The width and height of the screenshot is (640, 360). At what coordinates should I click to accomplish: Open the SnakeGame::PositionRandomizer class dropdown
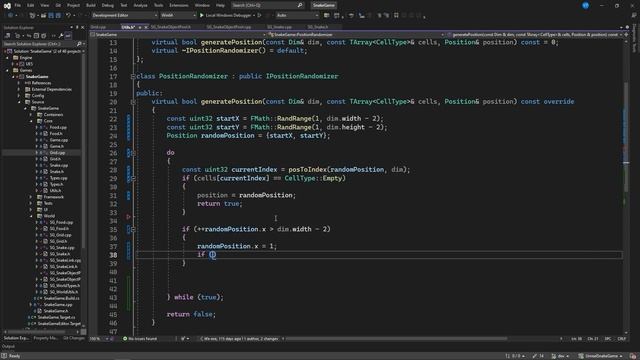355,35
